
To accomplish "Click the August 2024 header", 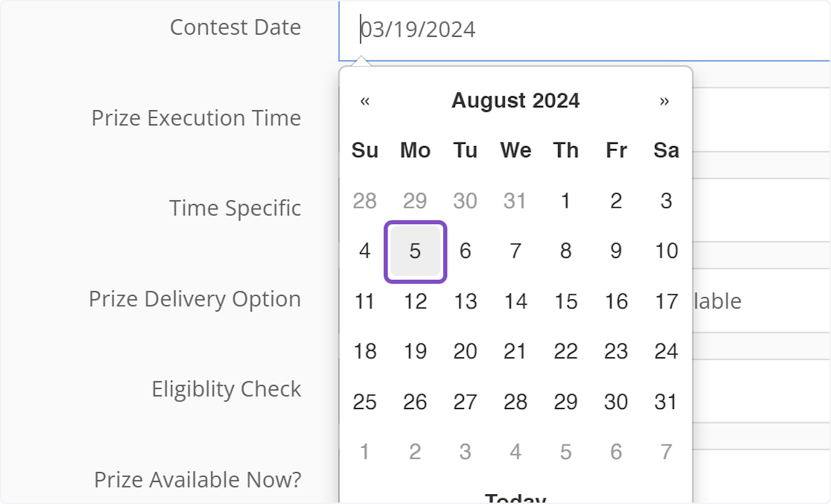I will click(x=515, y=100).
